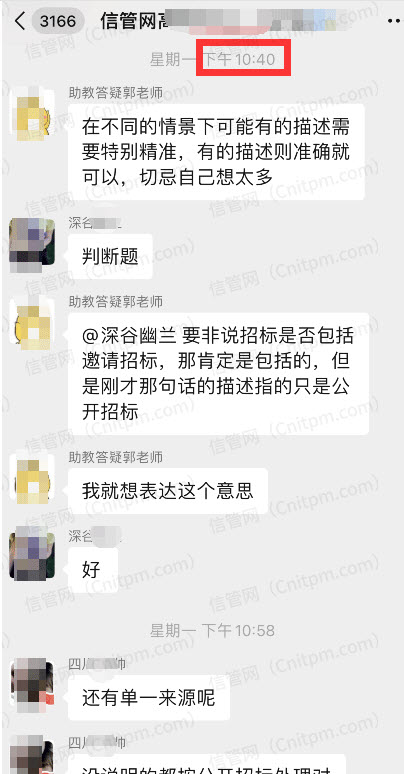Tap the back arrow at top left

tap(20, 21)
